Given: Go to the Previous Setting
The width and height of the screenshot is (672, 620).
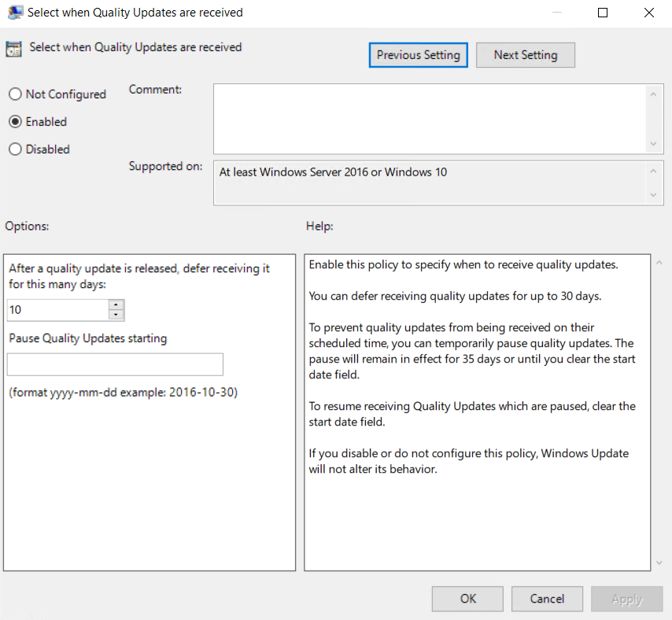Looking at the screenshot, I should pos(418,54).
